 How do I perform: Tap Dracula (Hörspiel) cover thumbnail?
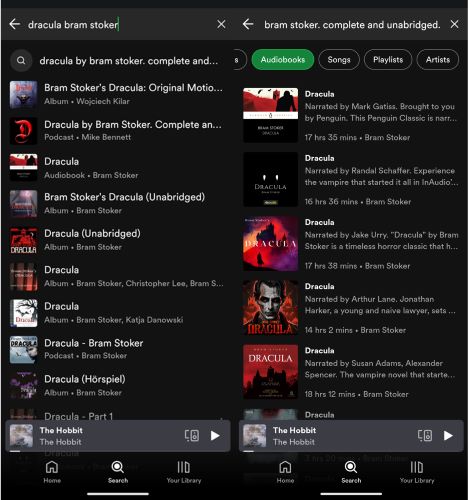click(23, 386)
